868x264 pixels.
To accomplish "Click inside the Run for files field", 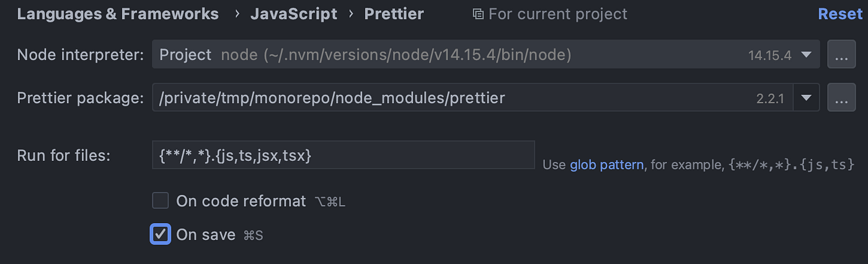I will [343, 155].
